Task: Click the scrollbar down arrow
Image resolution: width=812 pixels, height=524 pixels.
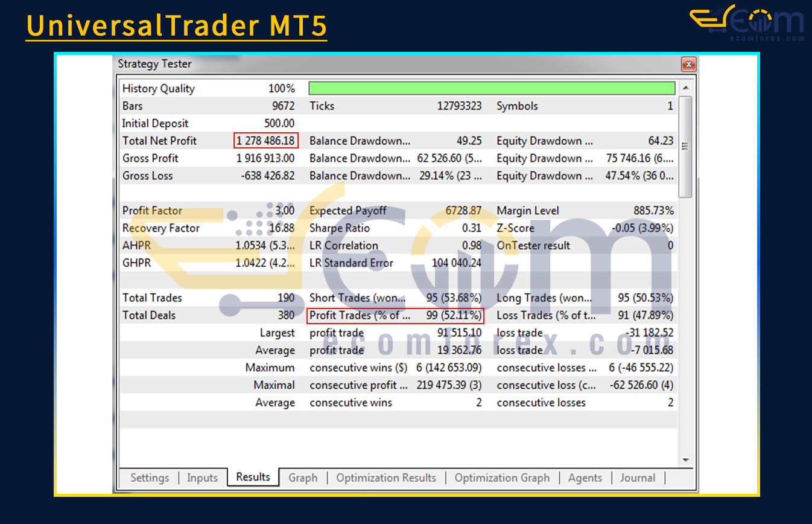Action: click(685, 461)
